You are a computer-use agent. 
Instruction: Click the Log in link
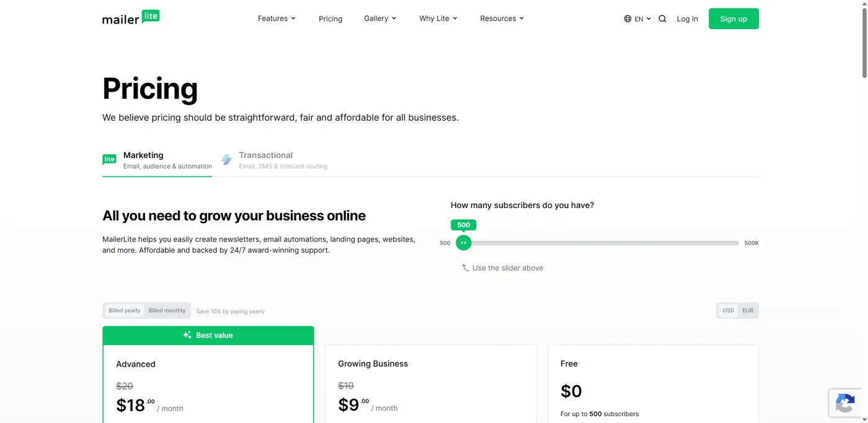point(687,19)
